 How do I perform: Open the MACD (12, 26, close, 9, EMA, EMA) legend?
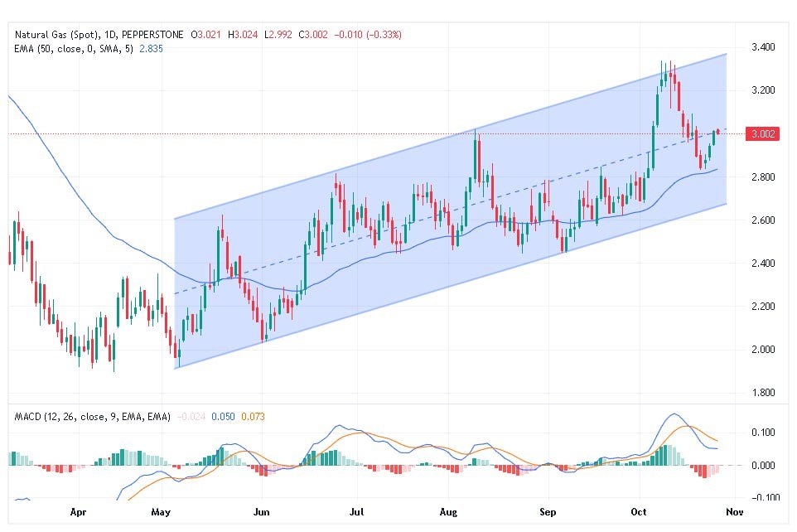93,417
